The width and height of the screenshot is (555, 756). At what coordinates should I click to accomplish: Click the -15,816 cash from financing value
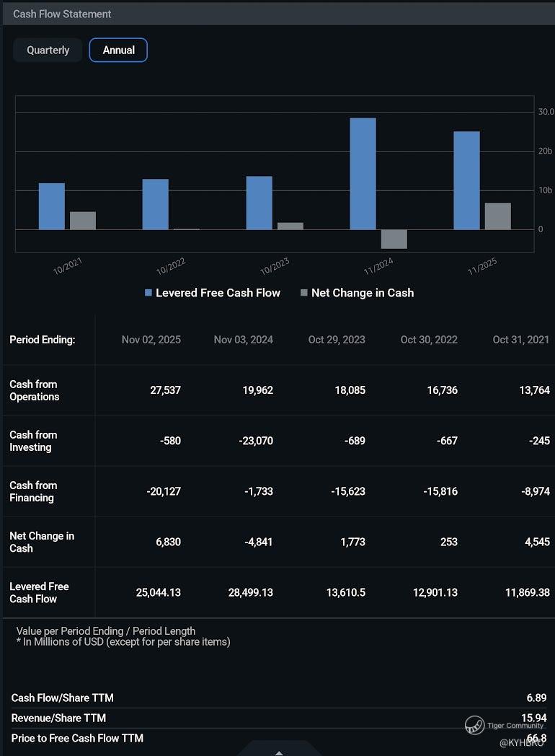coord(440,491)
